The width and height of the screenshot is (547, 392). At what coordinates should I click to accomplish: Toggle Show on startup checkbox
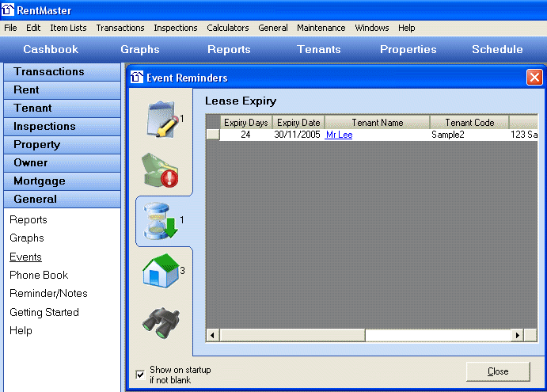[x=141, y=375]
